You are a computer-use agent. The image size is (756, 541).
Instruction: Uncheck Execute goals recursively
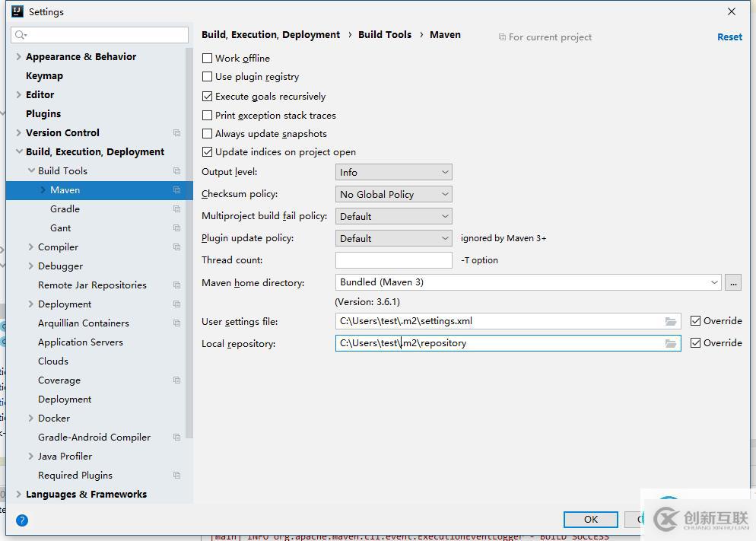pyautogui.click(x=208, y=97)
